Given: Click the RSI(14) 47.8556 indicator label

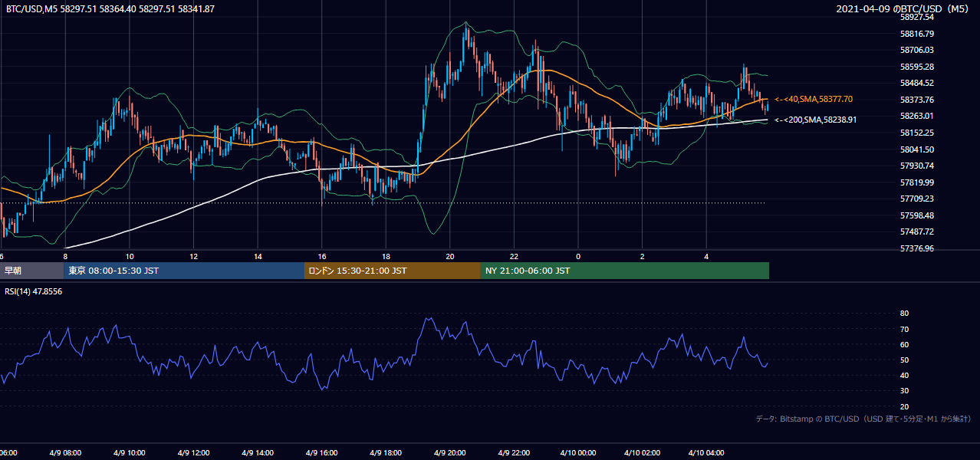Looking at the screenshot, I should click(33, 291).
